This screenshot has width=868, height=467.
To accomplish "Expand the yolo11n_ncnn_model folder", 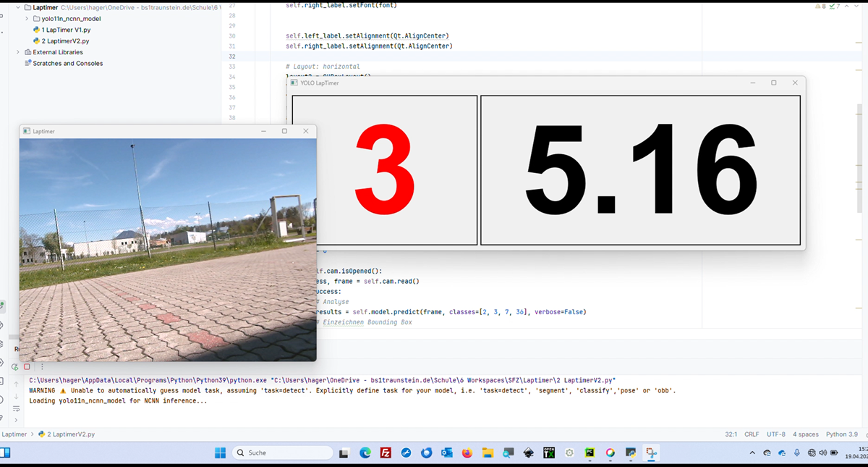I will [27, 18].
